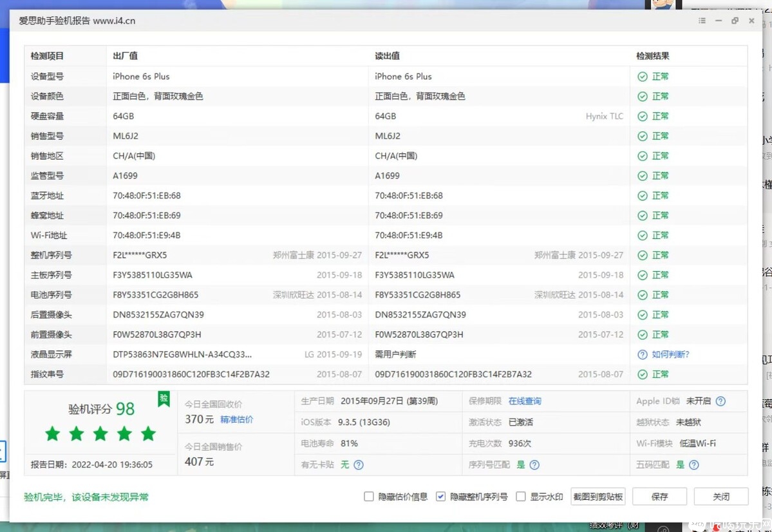Enable the 显示水印 checkbox
772x532 pixels.
point(520,497)
